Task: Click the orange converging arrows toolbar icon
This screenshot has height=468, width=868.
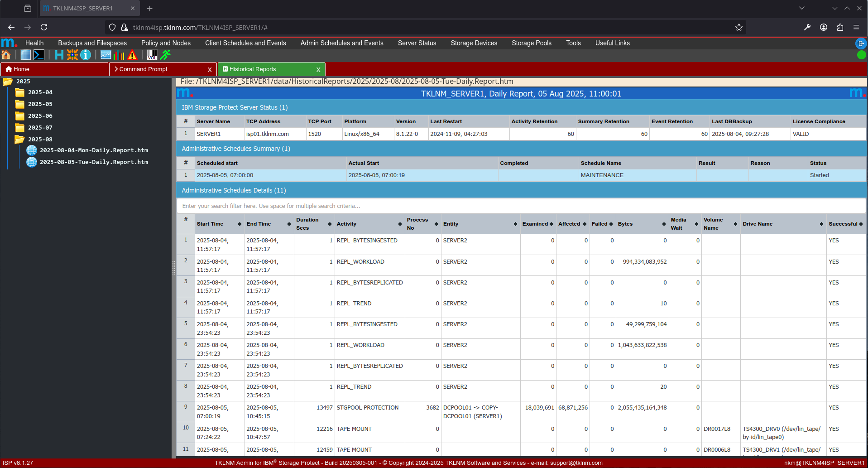Action: pos(72,55)
